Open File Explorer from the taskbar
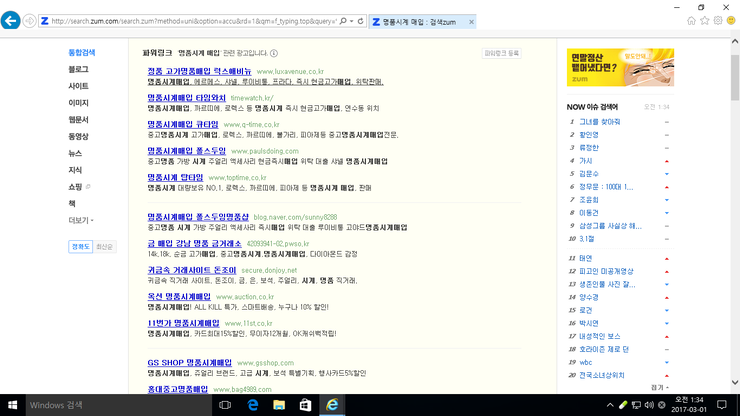Viewport: 740px width, 416px height. pyautogui.click(x=279, y=405)
